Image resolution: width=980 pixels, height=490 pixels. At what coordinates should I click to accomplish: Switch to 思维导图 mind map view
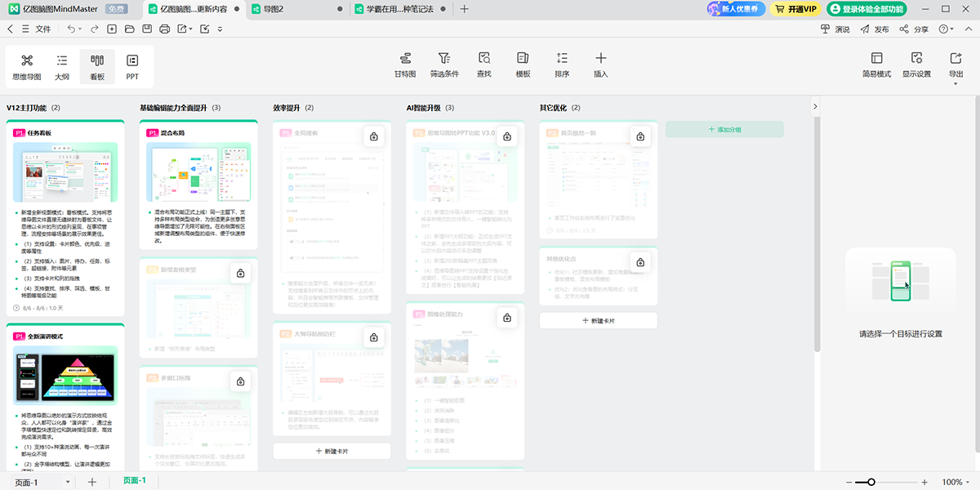(x=27, y=66)
